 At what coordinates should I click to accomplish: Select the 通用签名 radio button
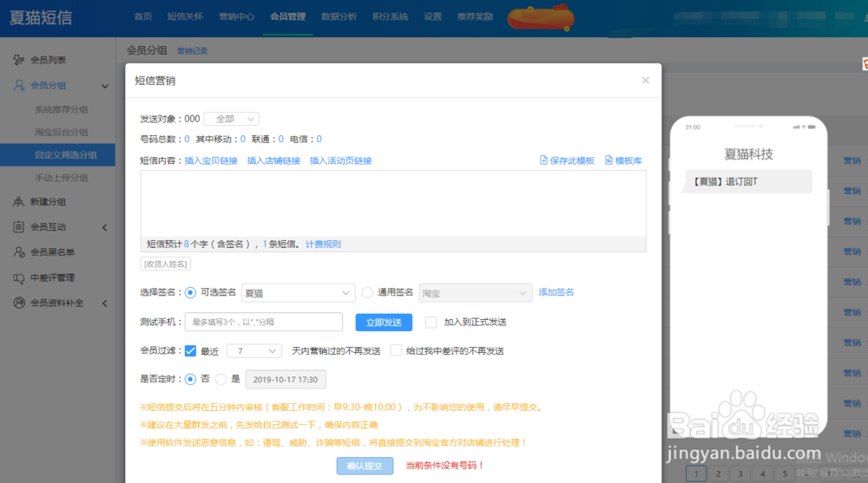(x=367, y=293)
